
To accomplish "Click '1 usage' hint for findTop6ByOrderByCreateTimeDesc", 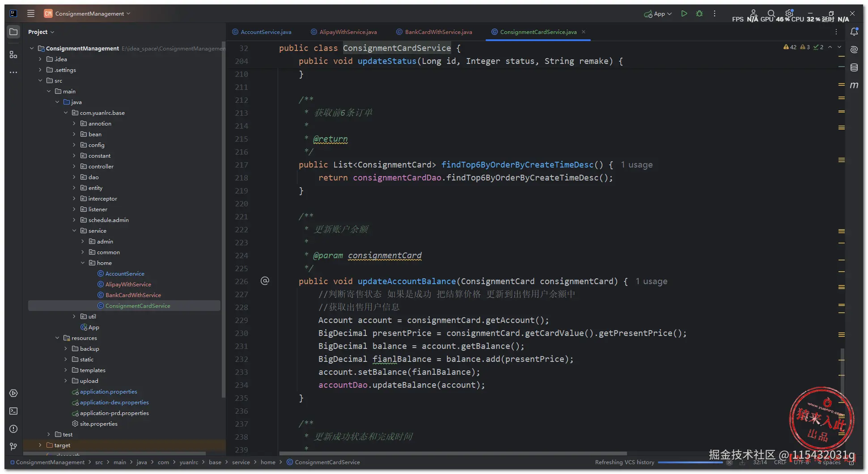I will (x=636, y=165).
